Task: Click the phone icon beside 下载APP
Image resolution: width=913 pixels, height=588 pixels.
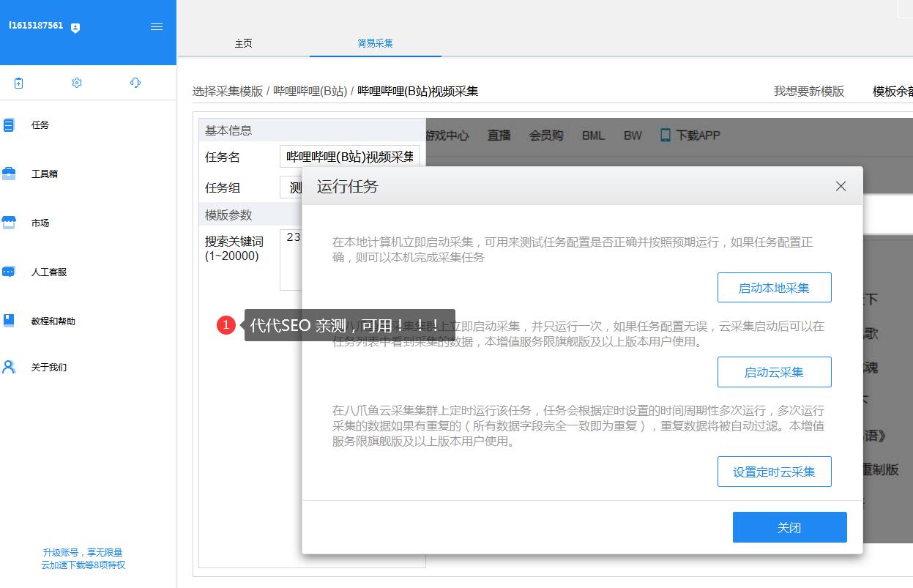Action: coord(666,135)
